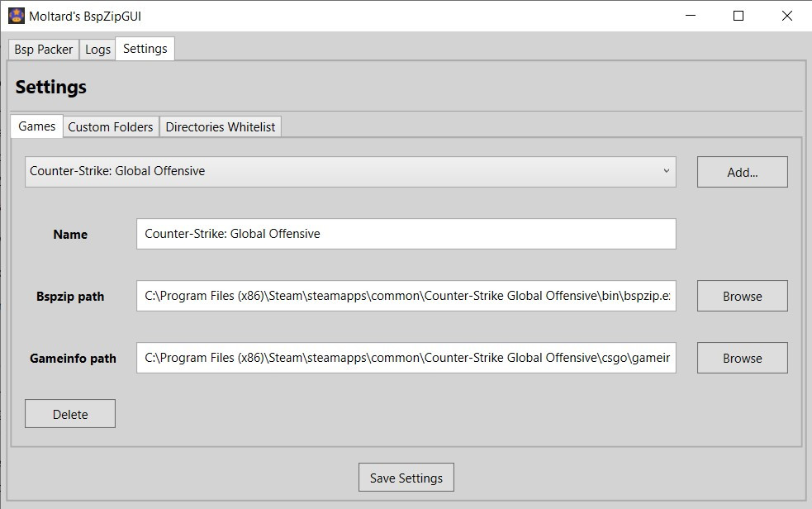This screenshot has width=812, height=509.
Task: Select the Bspzip path text field
Action: [x=406, y=296]
